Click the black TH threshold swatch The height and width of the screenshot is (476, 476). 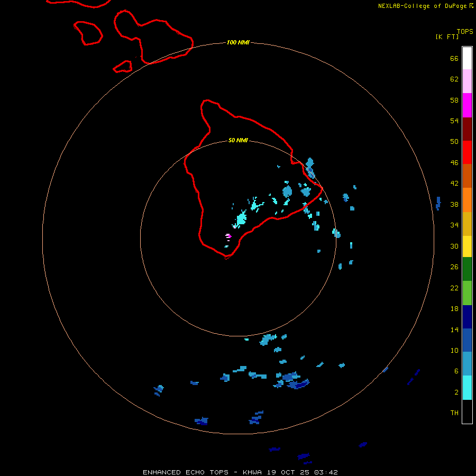(x=467, y=411)
